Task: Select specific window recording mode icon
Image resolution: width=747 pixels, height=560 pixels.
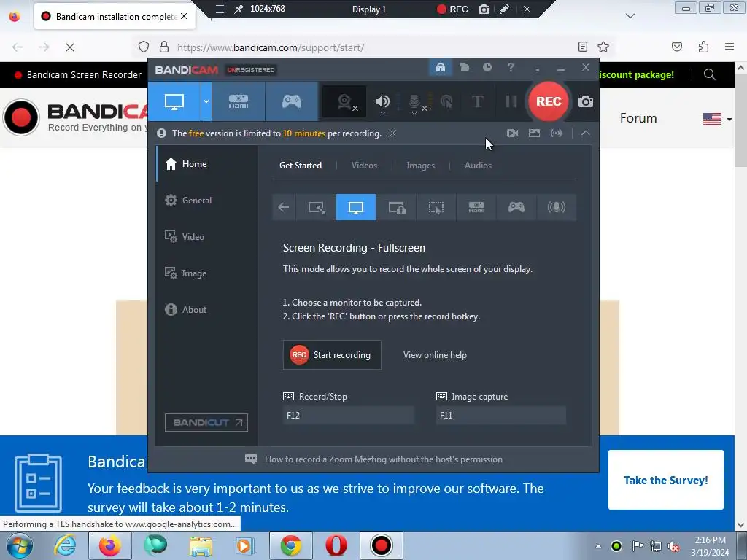Action: coord(396,207)
